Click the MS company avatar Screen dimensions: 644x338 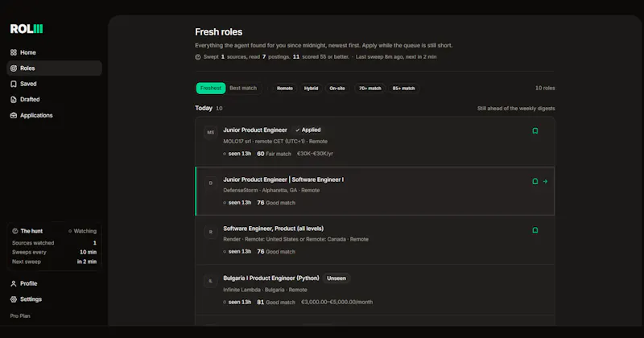[x=211, y=133]
